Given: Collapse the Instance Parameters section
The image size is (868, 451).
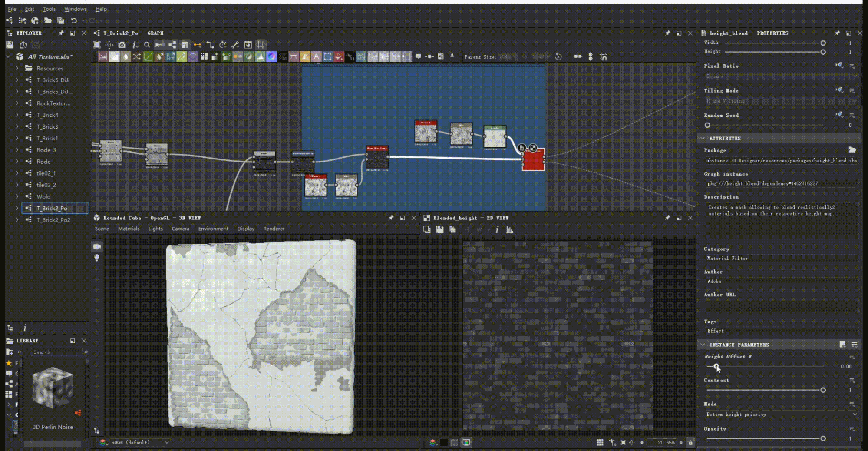Looking at the screenshot, I should 703,345.
